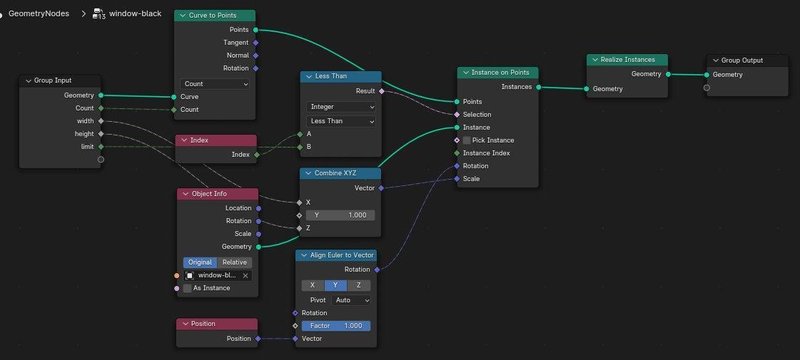Select the Z axis in Align Euler to Vector
The width and height of the screenshot is (800, 360).
pos(359,286)
